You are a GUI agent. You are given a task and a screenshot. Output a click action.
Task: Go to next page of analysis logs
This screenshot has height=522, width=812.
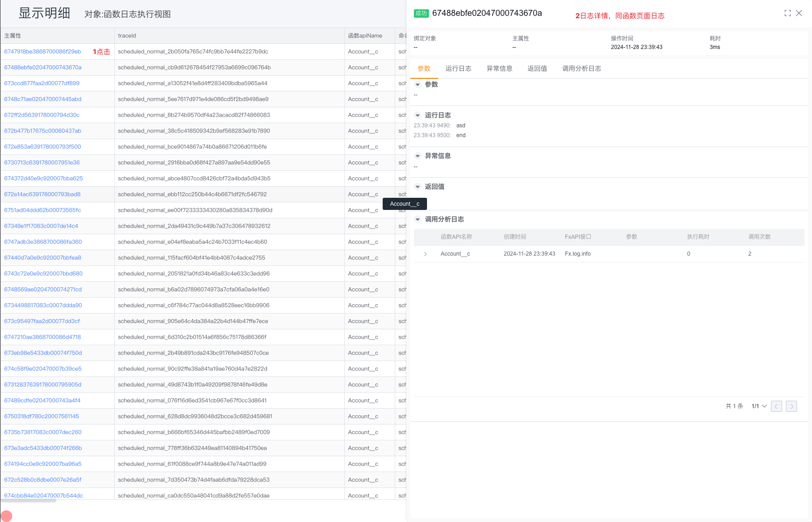[791, 406]
